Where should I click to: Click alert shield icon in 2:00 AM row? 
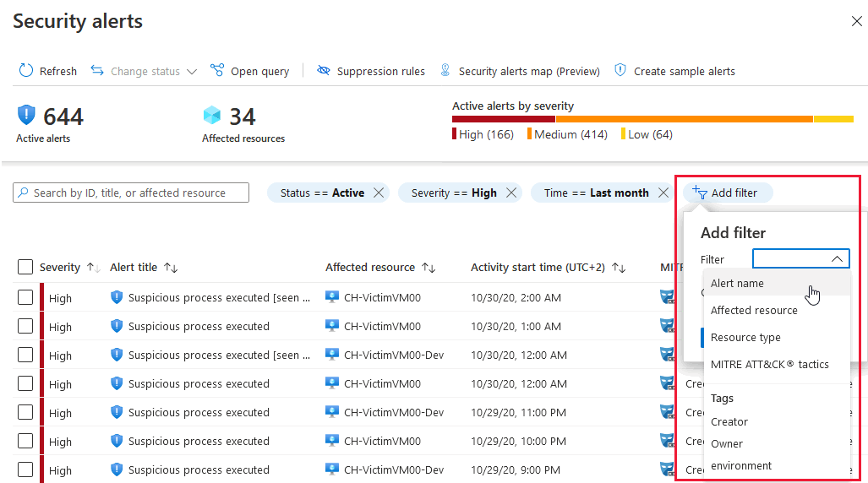[117, 298]
